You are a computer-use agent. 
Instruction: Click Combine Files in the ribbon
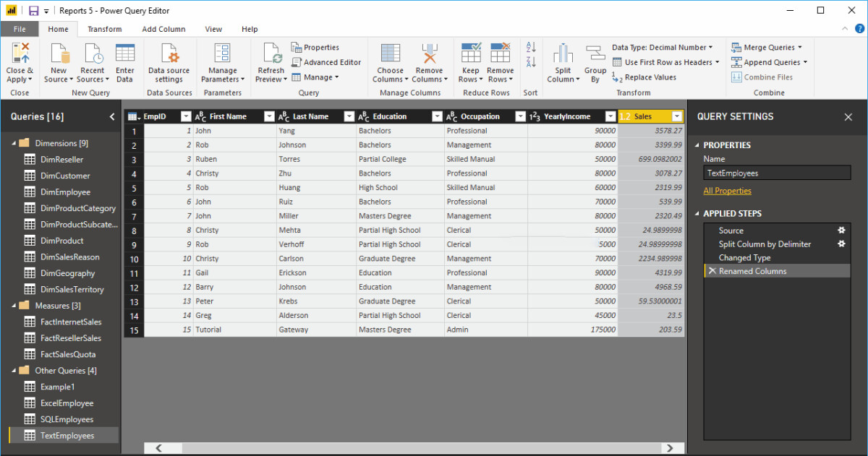click(x=762, y=77)
